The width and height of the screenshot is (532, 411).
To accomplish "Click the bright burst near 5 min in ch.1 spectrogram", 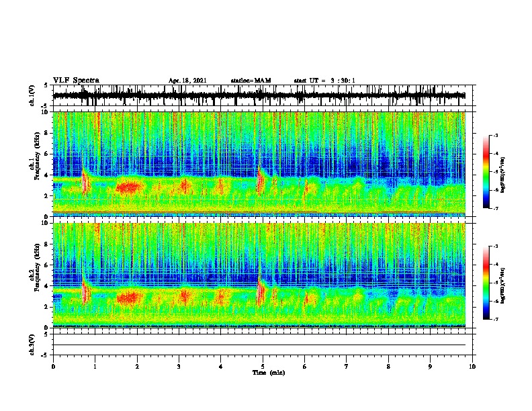I will tap(260, 181).
